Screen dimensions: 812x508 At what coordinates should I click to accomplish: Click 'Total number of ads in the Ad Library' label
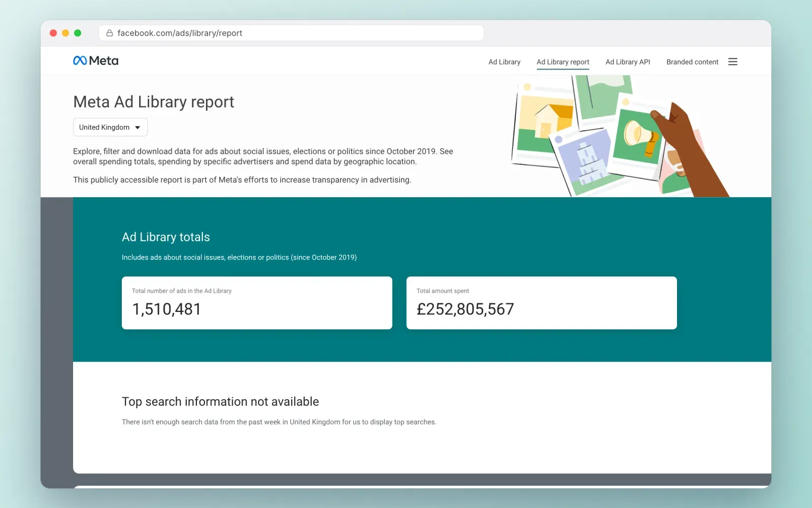pos(182,291)
